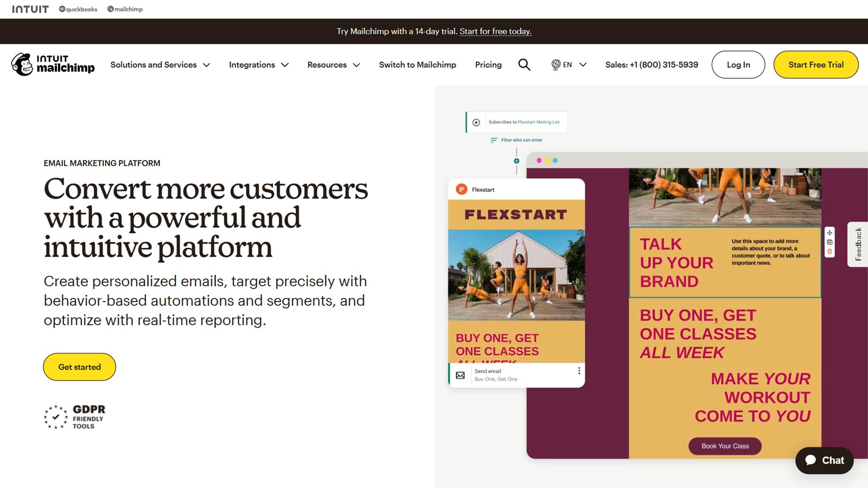Click the duplicate block icon
Screen dimensions: 868x488
(x=829, y=242)
